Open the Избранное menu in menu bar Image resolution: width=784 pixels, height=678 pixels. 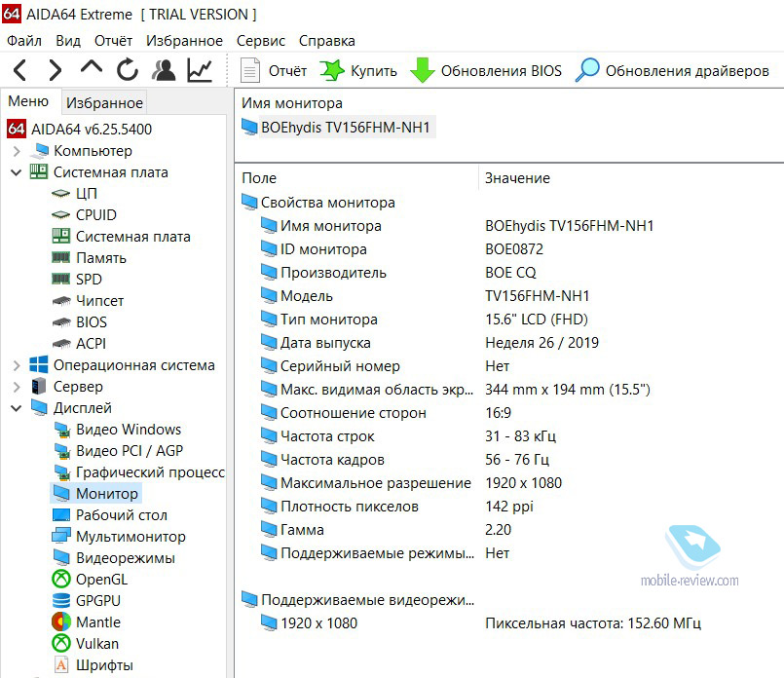184,41
